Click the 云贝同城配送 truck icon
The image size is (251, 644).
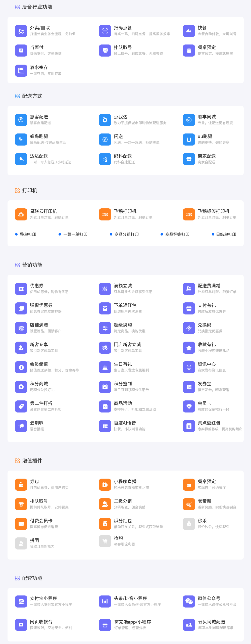(x=189, y=625)
